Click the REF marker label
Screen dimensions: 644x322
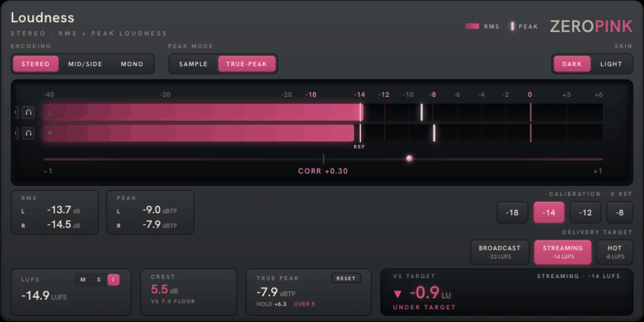point(359,147)
